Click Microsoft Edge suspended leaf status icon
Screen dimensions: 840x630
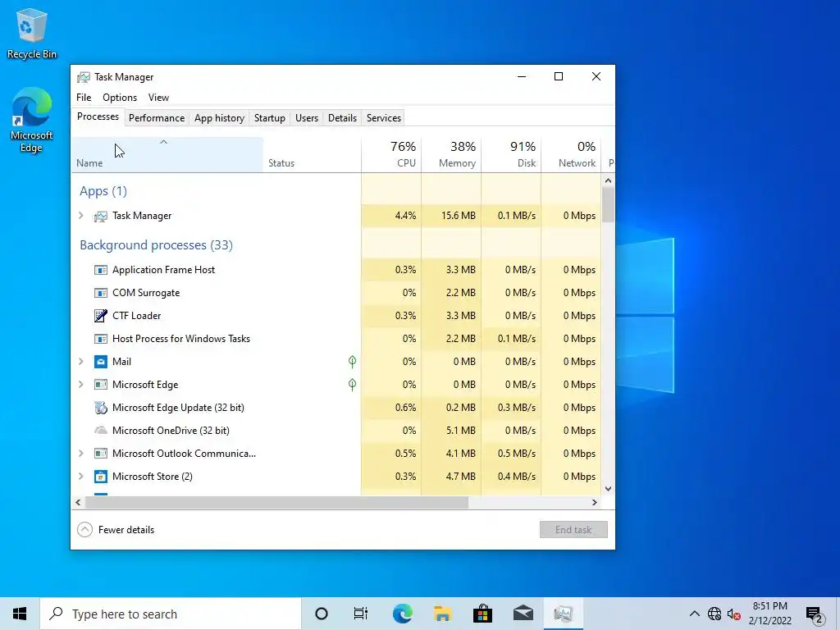coord(352,385)
